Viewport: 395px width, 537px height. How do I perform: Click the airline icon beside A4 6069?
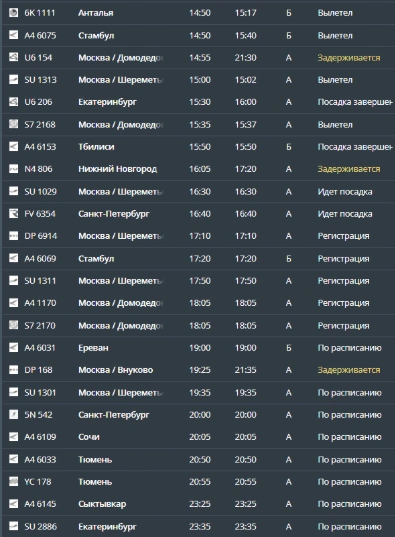click(13, 258)
